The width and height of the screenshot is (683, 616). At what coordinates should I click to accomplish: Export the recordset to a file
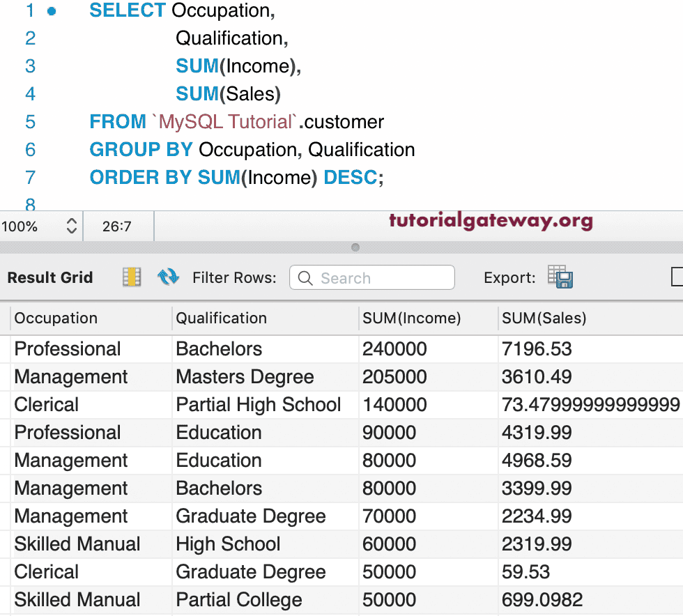(x=560, y=277)
